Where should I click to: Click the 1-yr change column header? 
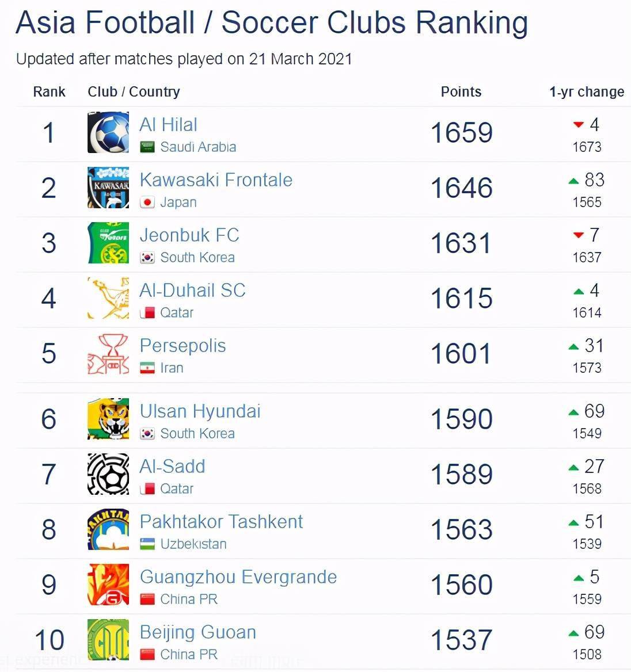click(586, 91)
